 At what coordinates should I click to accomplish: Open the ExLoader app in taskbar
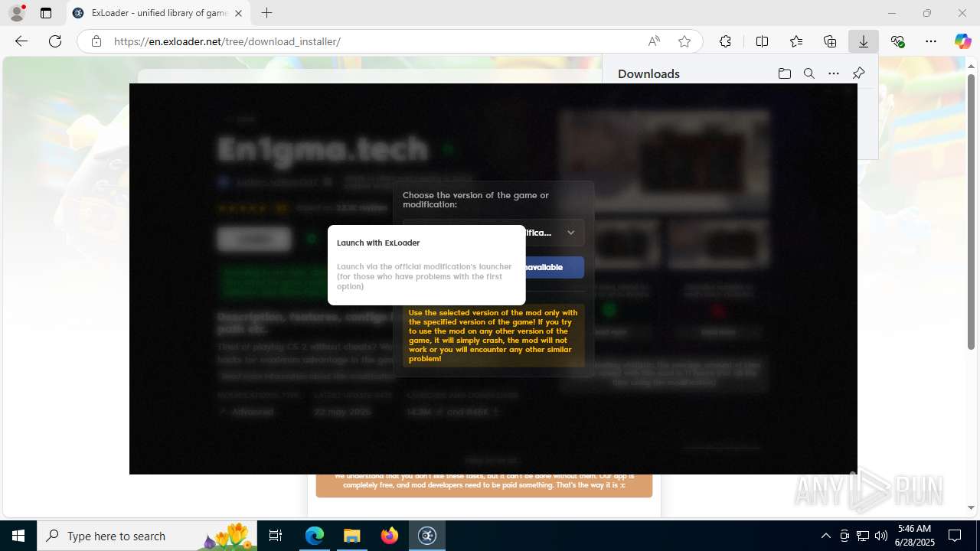[427, 536]
